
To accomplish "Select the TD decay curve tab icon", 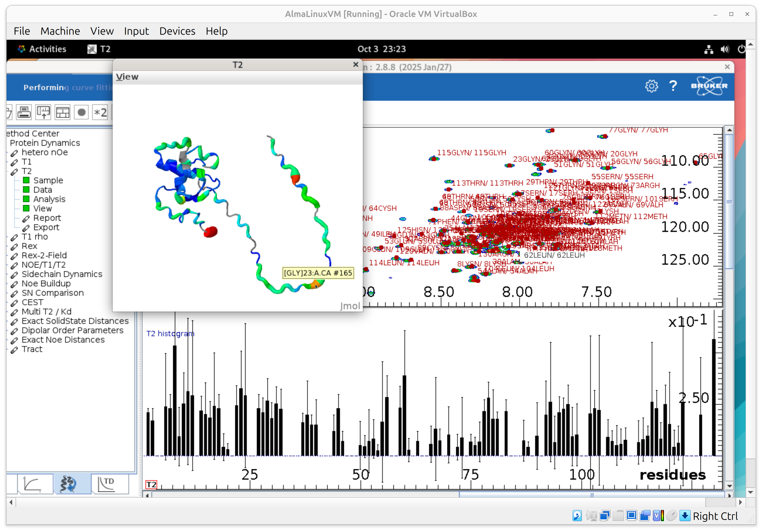I will point(107,484).
